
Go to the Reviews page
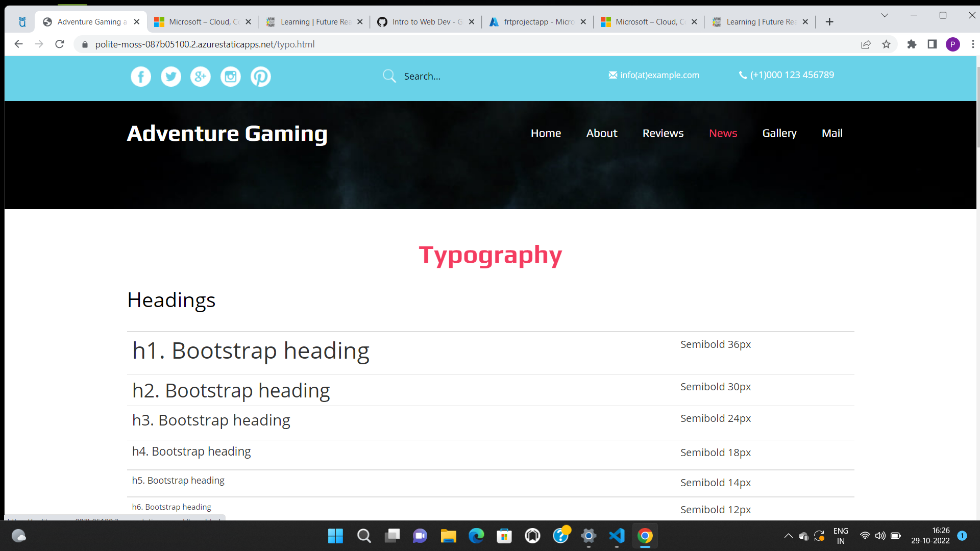(x=663, y=133)
